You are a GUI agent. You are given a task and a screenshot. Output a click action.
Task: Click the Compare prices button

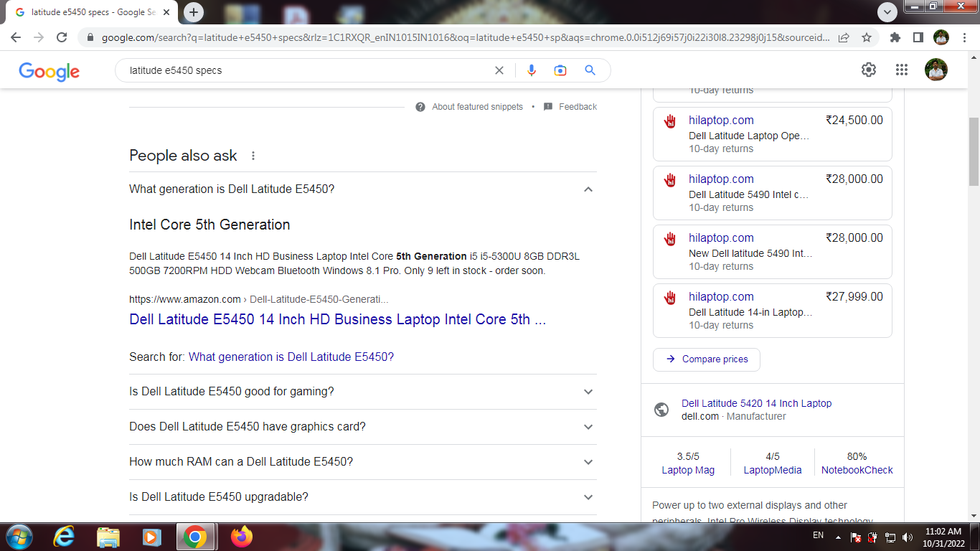coord(707,359)
